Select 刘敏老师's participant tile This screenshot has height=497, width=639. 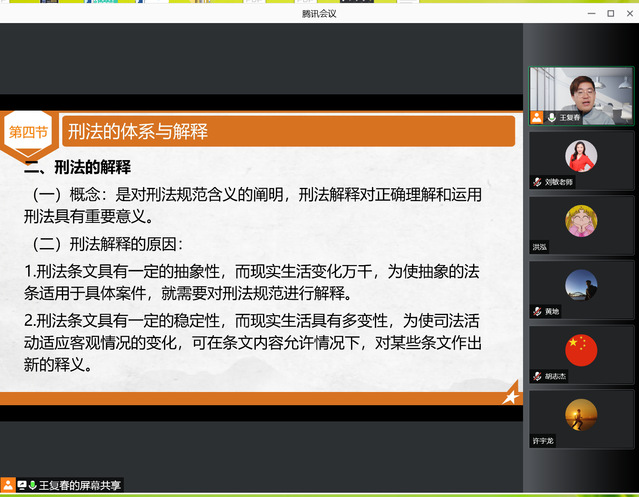pyautogui.click(x=581, y=160)
